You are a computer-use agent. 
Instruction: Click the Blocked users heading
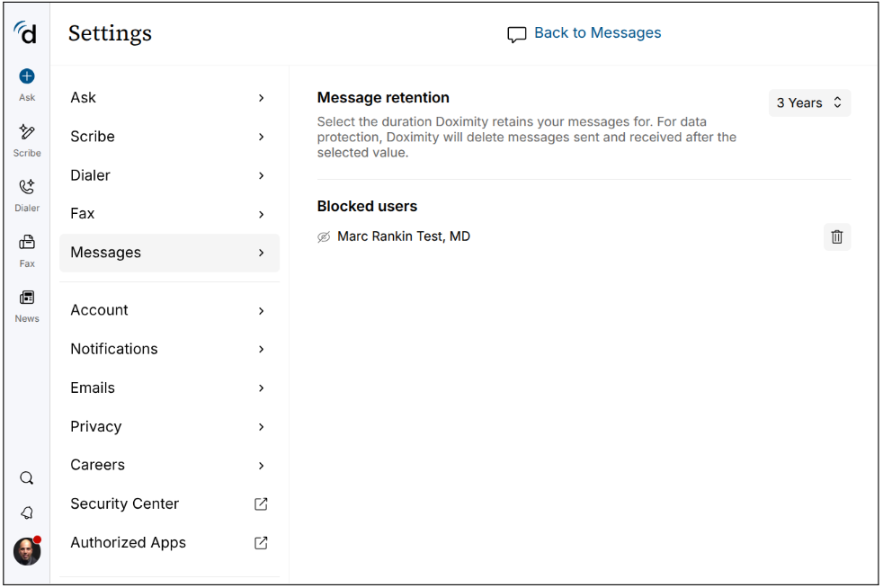(367, 206)
